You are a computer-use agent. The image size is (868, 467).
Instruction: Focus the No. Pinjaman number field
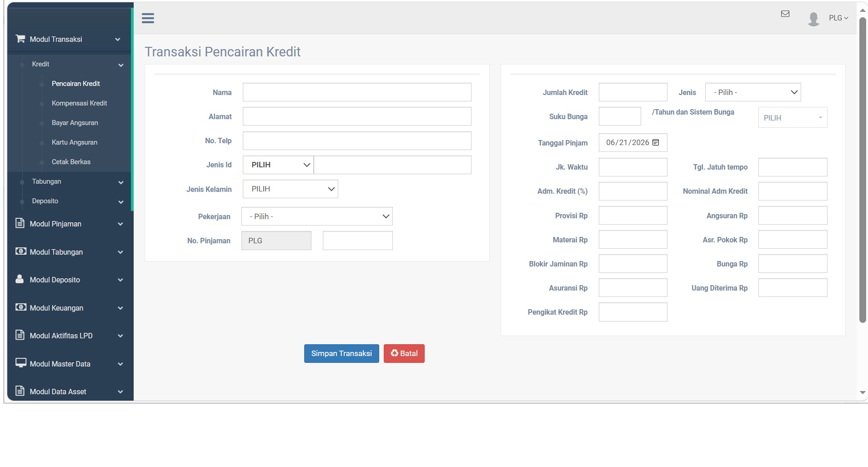358,241
